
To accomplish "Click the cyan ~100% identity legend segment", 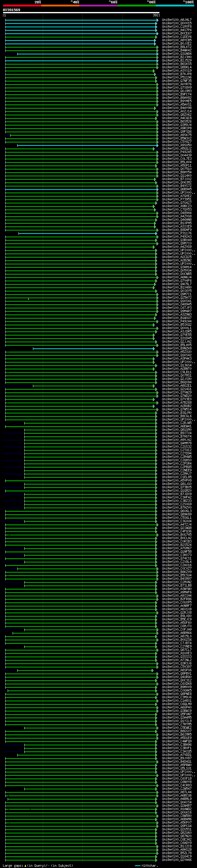I will tap(175, 6).
